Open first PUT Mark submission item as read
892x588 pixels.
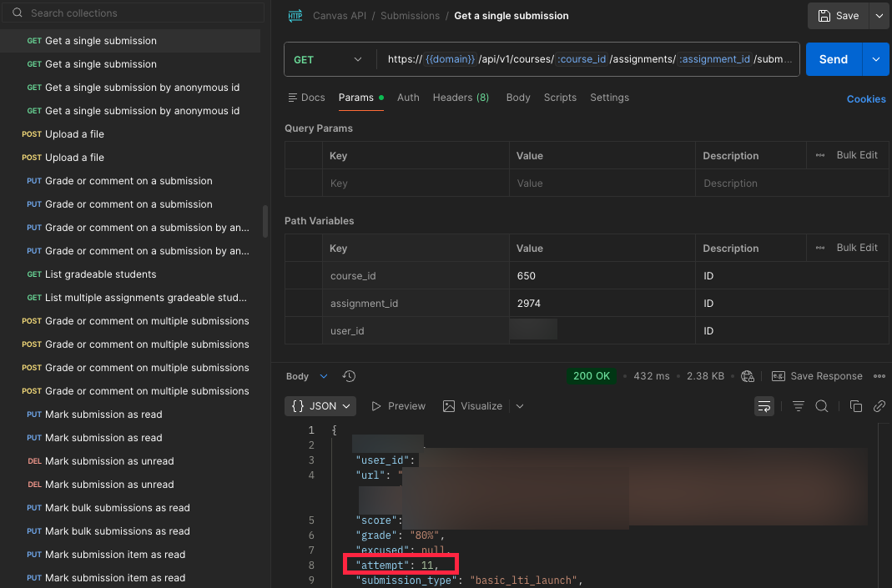pyautogui.click(x=130, y=555)
